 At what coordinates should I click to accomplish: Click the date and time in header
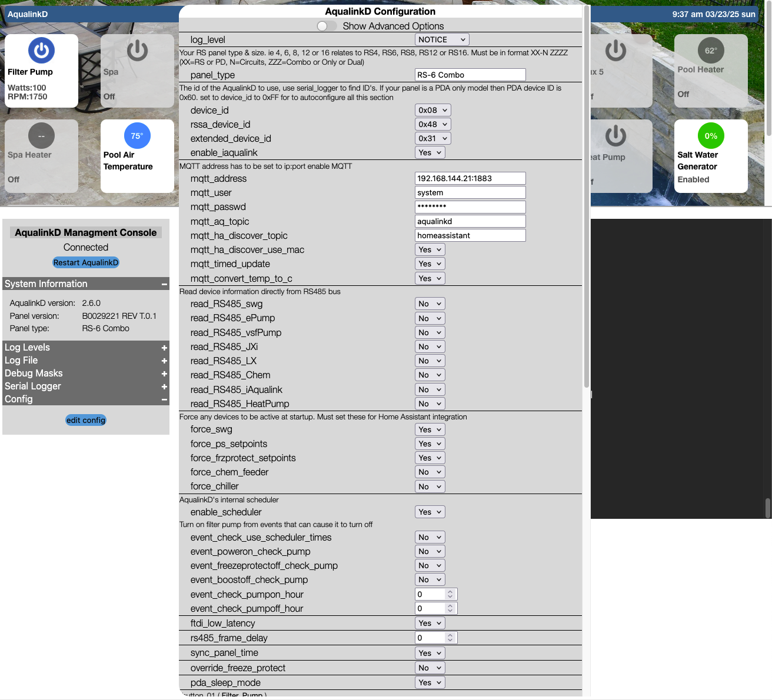tap(714, 14)
